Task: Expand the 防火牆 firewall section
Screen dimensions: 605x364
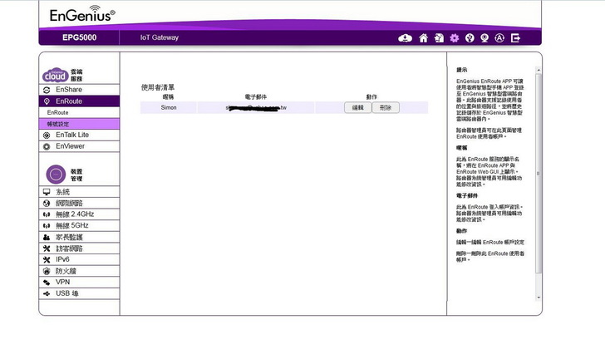Action: pyautogui.click(x=66, y=271)
